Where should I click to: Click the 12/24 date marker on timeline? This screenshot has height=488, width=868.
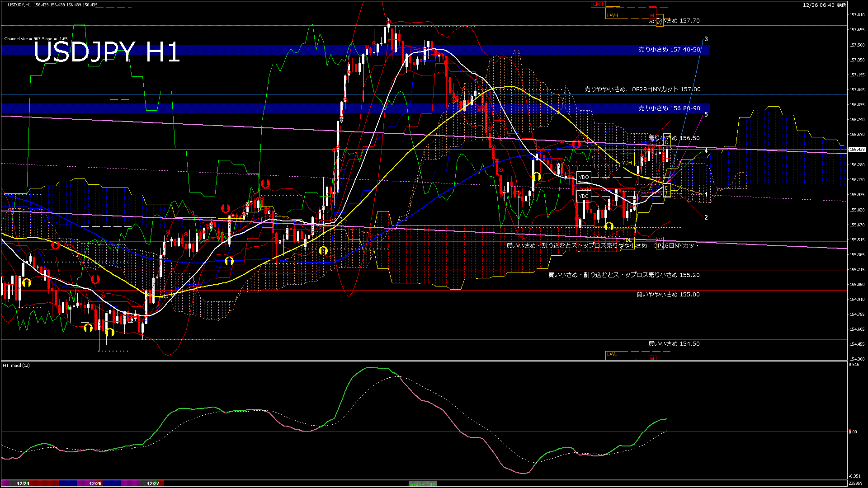(x=23, y=483)
